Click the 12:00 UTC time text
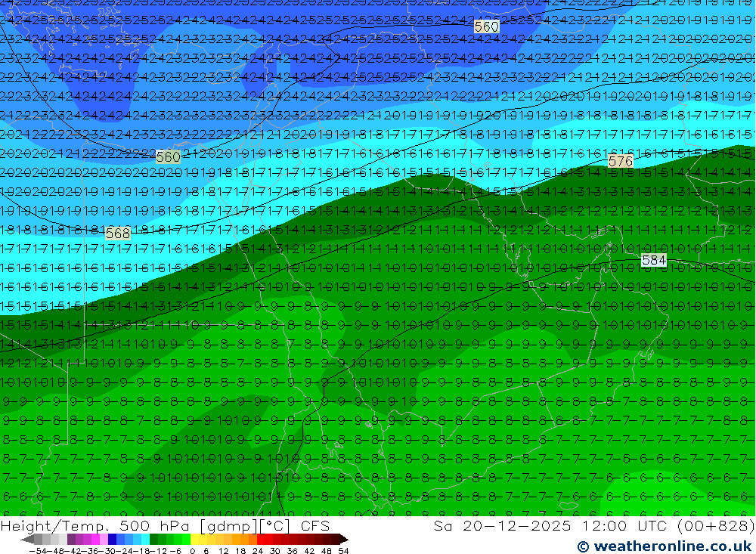 click(624, 526)
